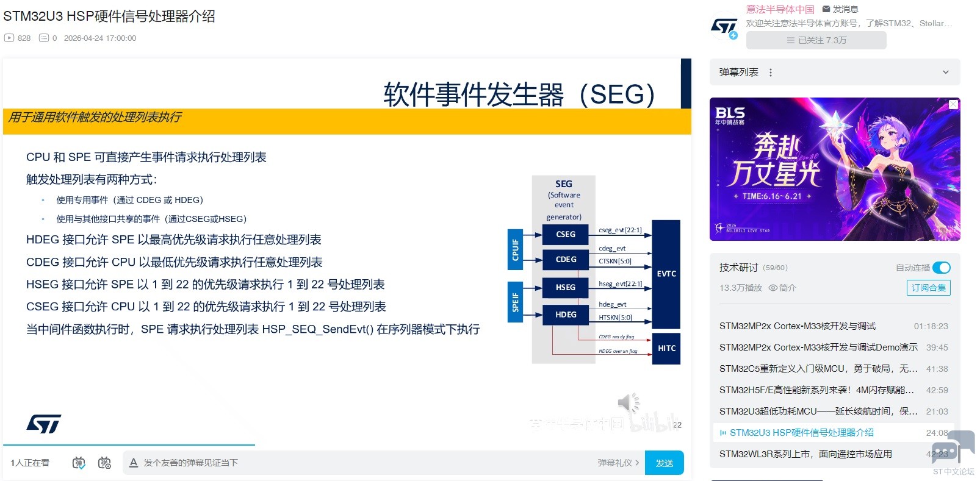Image resolution: width=980 pixels, height=481 pixels.
Task: Open danmaku list more-options menu
Action: [x=771, y=73]
